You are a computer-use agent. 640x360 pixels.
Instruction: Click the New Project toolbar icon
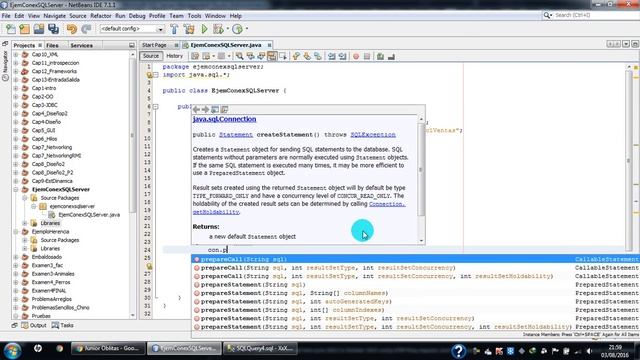(x=24, y=29)
